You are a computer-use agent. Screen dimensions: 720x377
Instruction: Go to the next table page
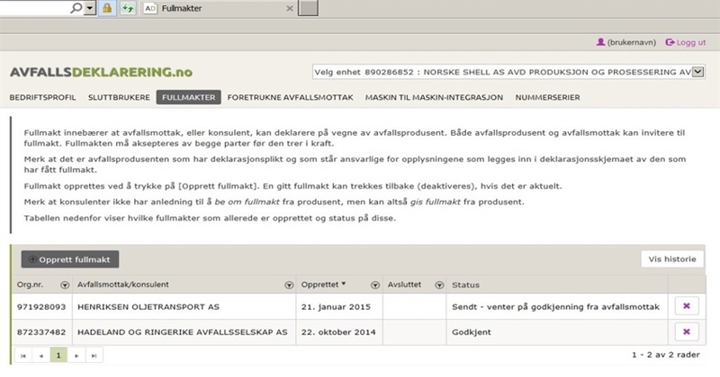(76, 355)
